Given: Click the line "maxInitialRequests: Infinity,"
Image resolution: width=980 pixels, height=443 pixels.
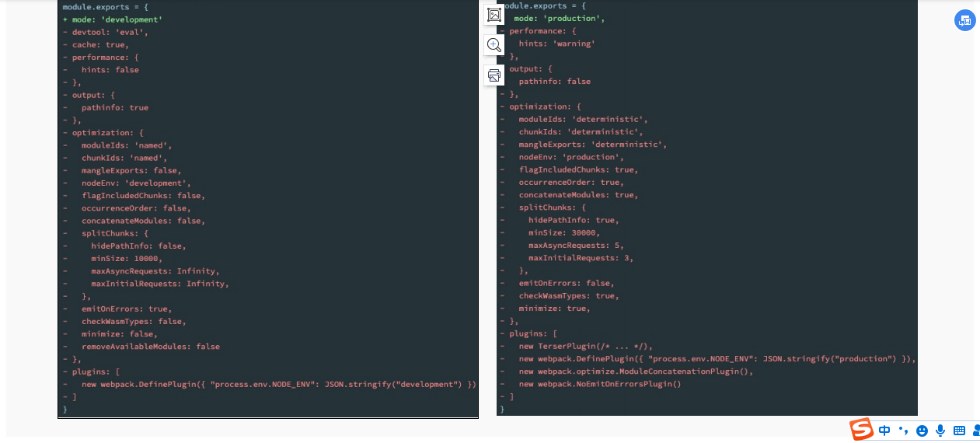Looking at the screenshot, I should (x=160, y=283).
